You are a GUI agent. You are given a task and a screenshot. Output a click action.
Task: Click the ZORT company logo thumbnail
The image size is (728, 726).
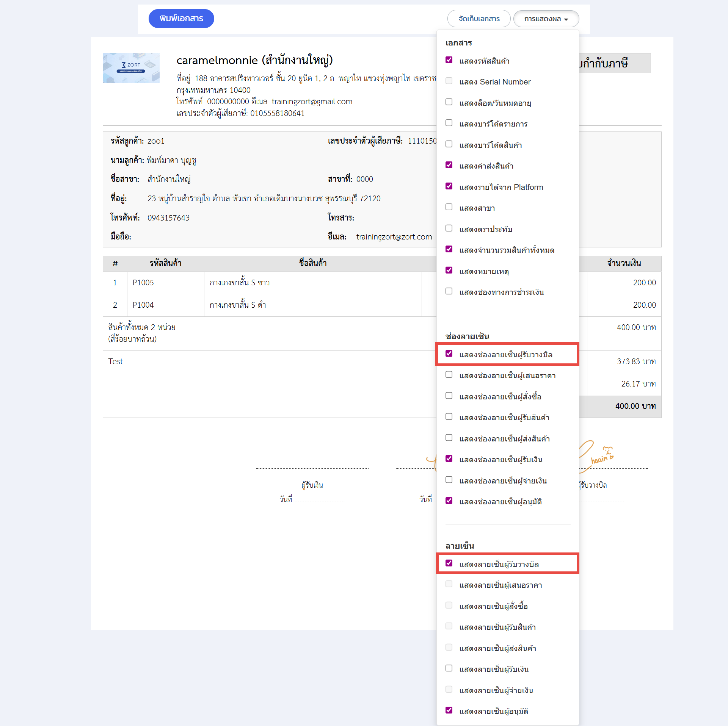(131, 68)
